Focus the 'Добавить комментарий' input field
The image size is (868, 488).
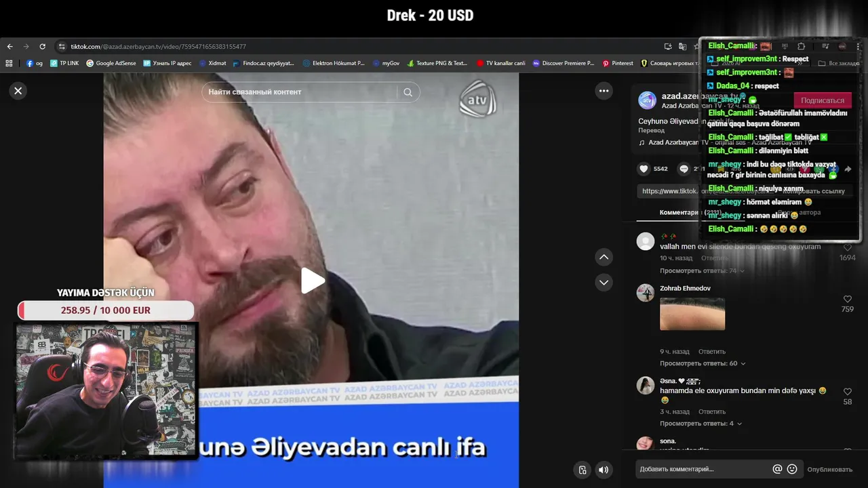point(703,469)
